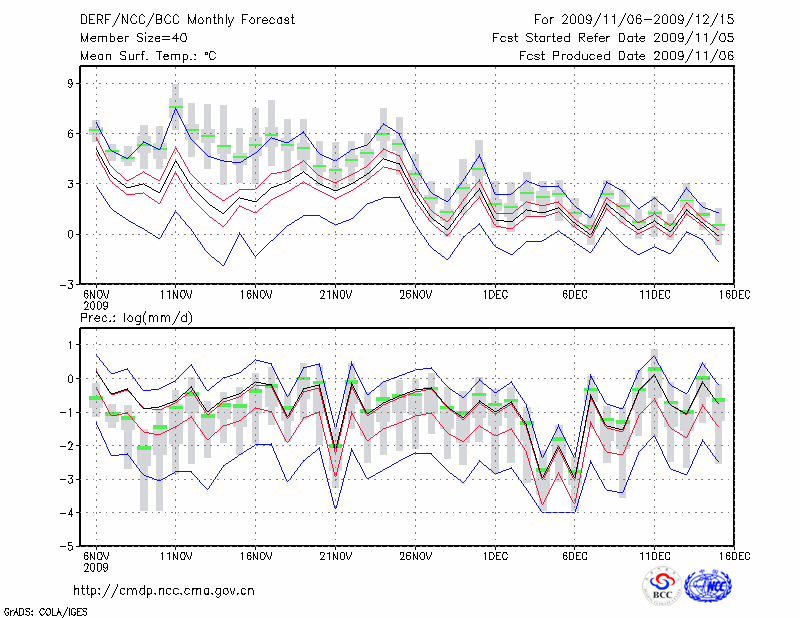This screenshot has width=800, height=618.
Task: Click the -5 label on precipitation y-axis
Action: [70, 547]
